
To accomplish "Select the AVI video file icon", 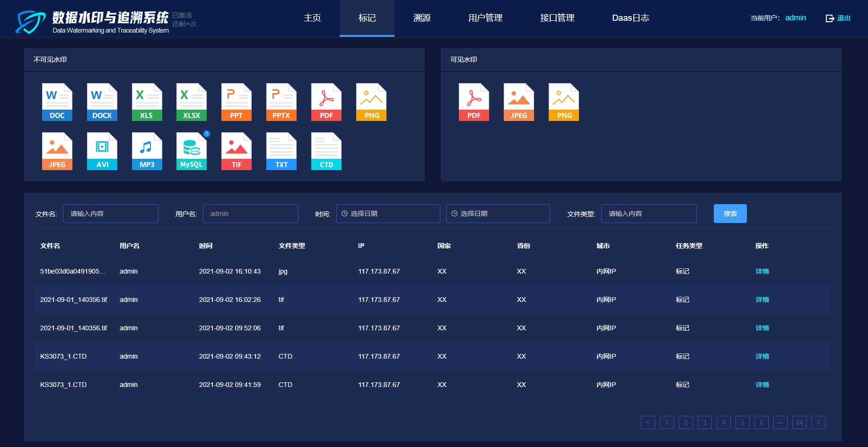I will coord(102,151).
